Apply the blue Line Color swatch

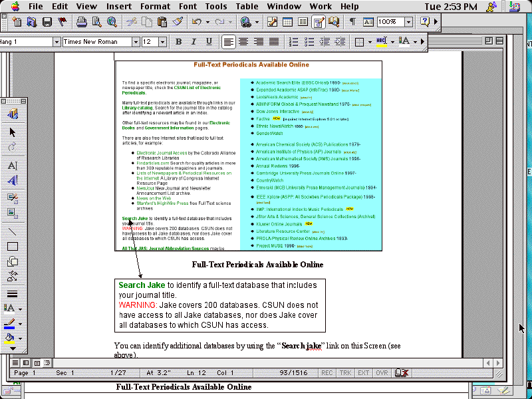point(9,324)
